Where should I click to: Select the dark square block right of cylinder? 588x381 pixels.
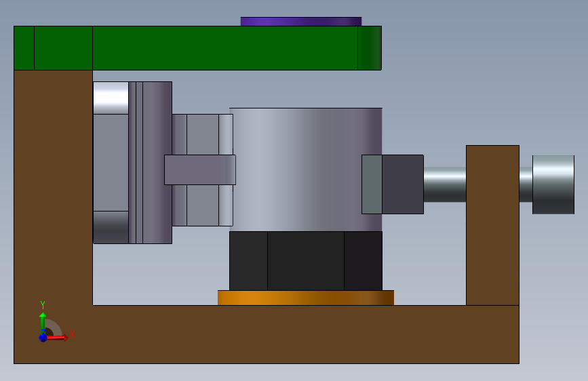(x=402, y=184)
